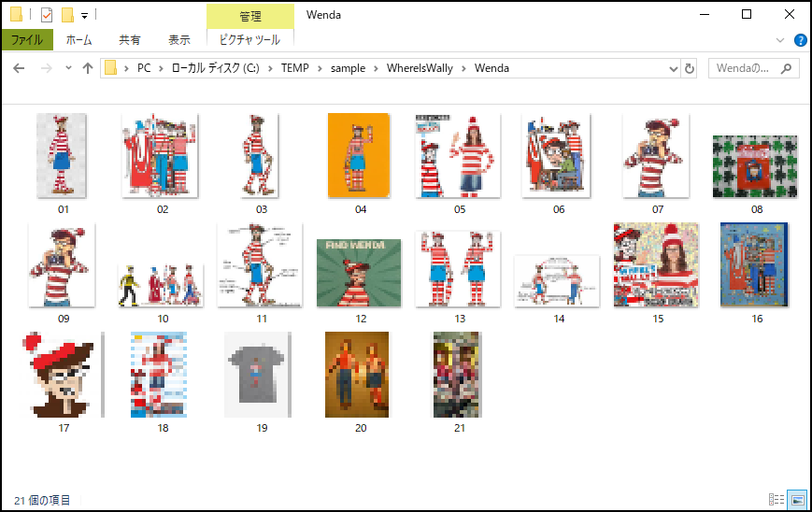Click Wenda in the address path
The width and height of the screenshot is (812, 512).
pos(491,68)
